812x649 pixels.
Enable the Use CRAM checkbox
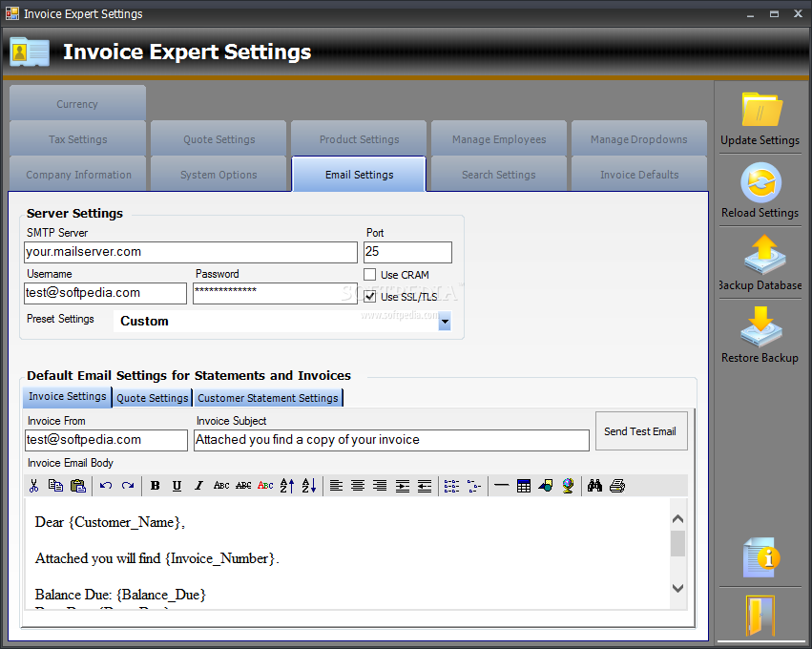(x=370, y=275)
